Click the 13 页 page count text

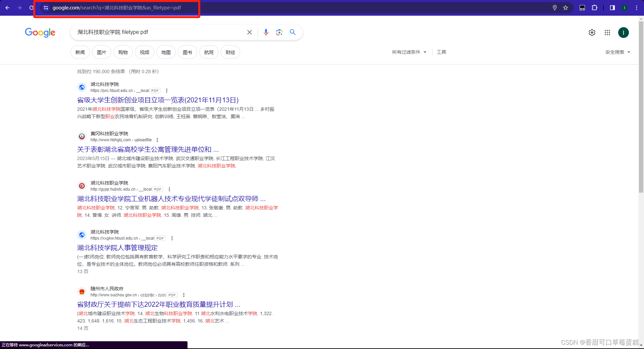83,271
